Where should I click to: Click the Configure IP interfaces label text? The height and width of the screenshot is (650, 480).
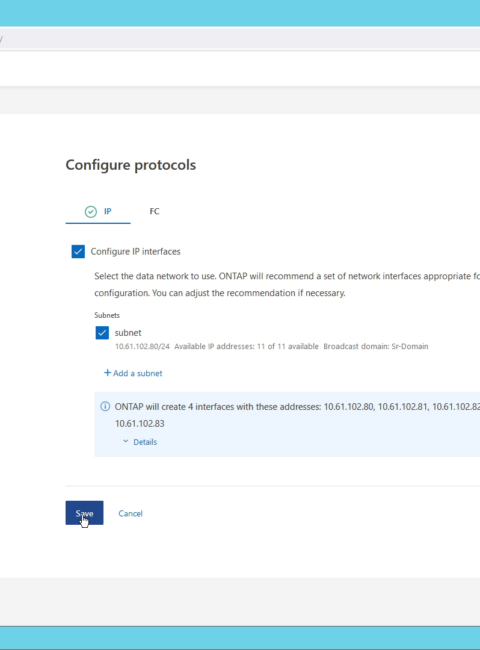136,252
